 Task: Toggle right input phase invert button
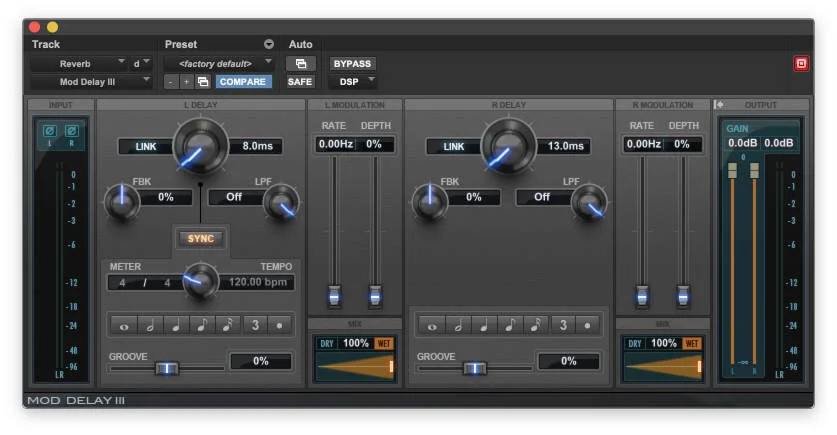pos(72,131)
